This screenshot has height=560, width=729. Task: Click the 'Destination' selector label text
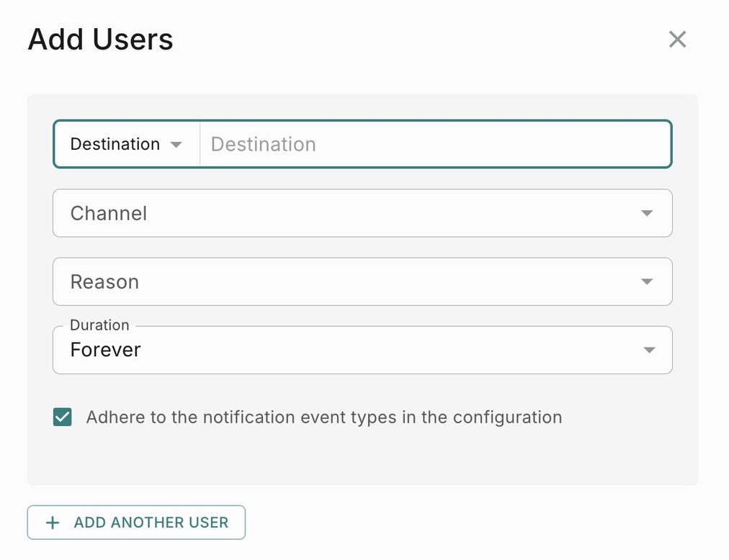pyautogui.click(x=115, y=145)
